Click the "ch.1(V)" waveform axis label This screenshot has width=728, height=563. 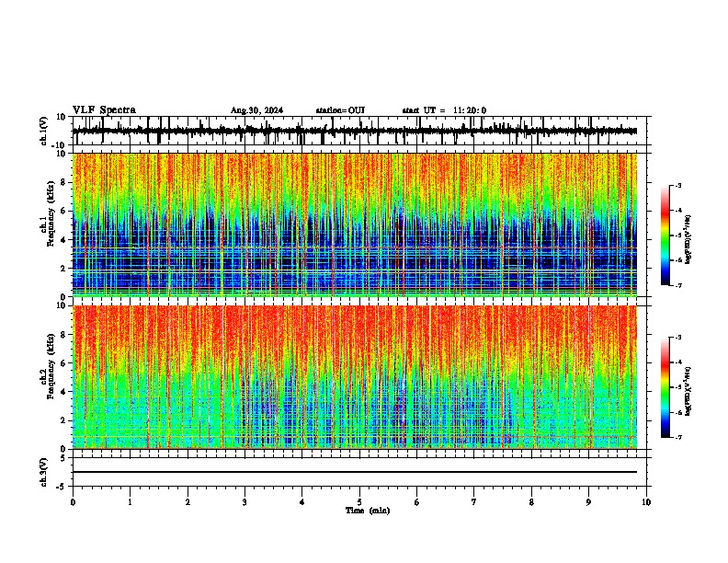click(x=44, y=131)
